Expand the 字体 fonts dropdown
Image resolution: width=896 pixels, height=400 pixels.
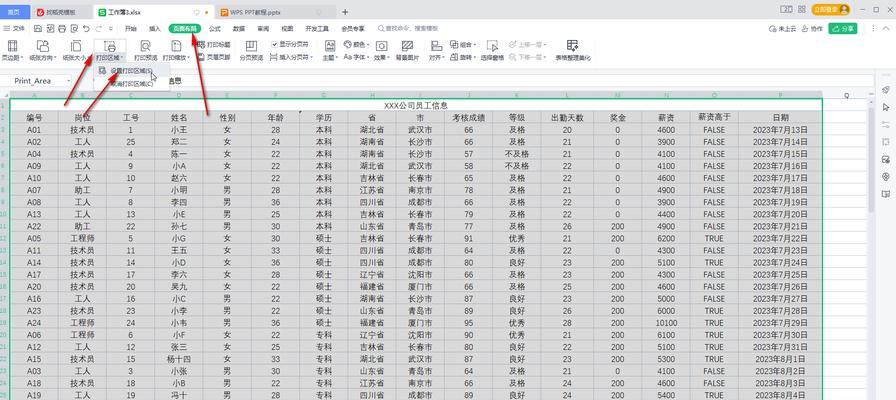coord(368,58)
